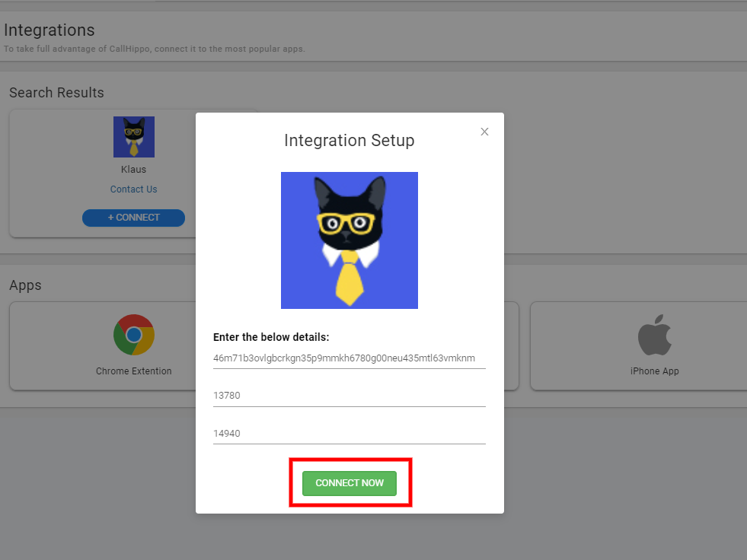Viewport: 747px width, 560px height.
Task: Close the Integration Setup dialog
Action: coord(484,132)
